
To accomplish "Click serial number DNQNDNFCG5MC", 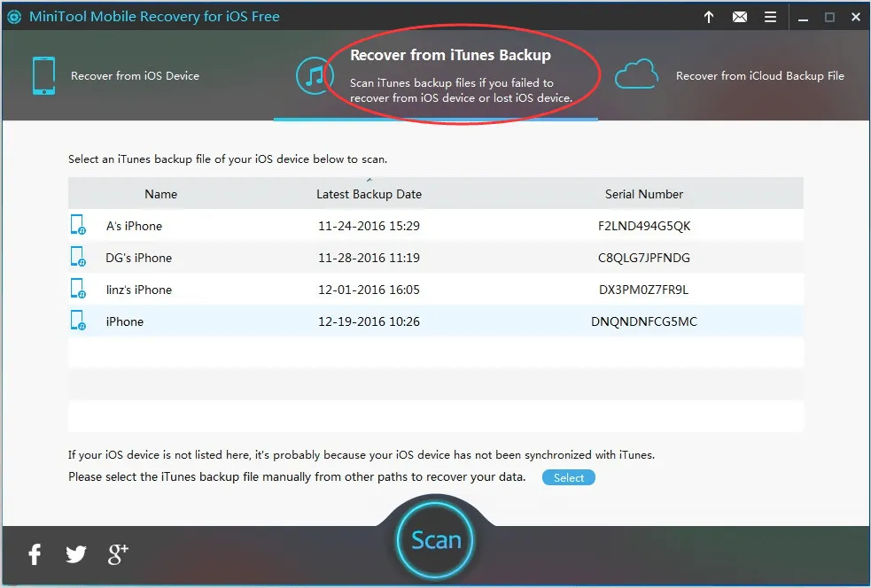I will [644, 321].
